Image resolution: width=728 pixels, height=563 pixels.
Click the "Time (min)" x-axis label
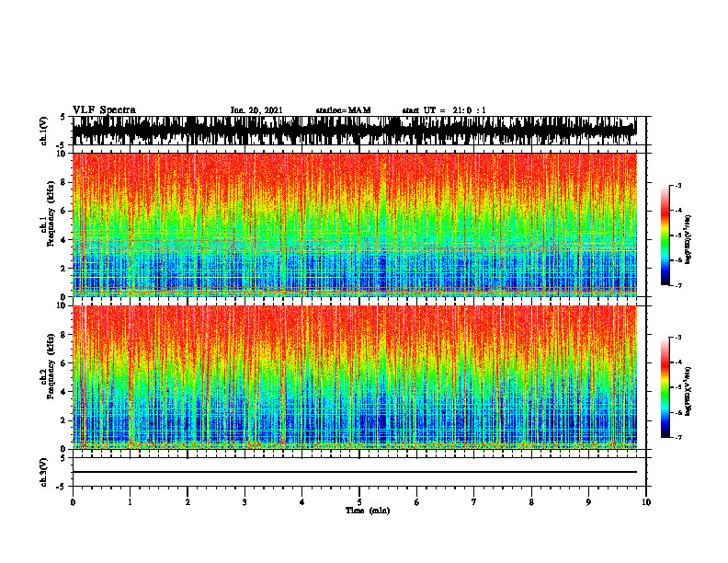pyautogui.click(x=368, y=511)
